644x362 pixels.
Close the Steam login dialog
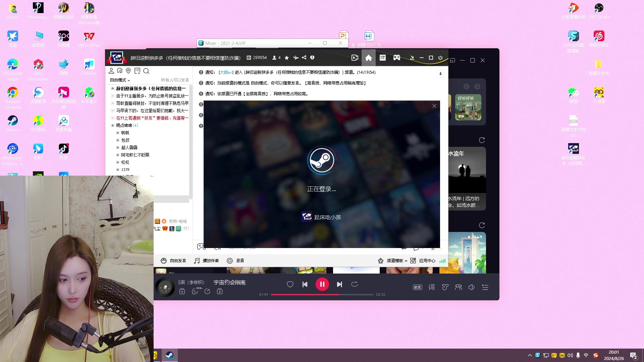pyautogui.click(x=434, y=106)
